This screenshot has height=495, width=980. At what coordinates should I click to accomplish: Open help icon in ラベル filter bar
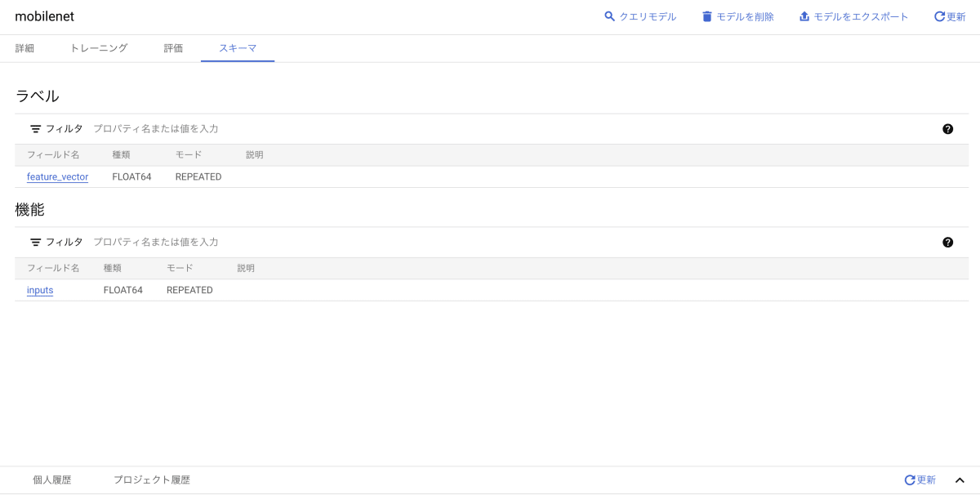point(947,129)
